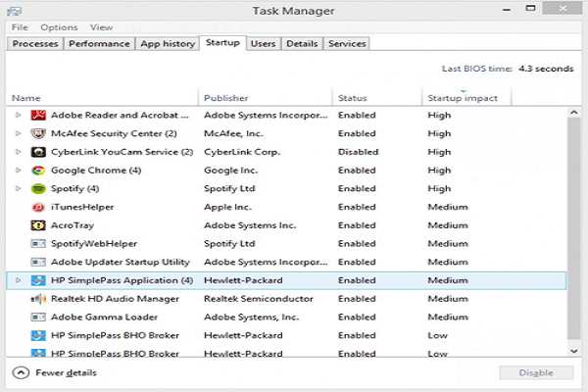Click the Adobe Reader and Acrobat icon

[x=38, y=116]
